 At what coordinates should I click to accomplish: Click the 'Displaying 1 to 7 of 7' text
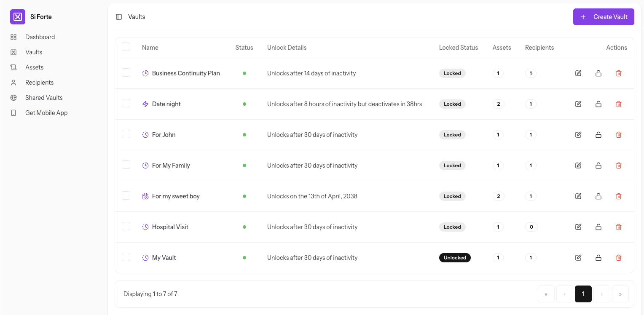point(150,294)
